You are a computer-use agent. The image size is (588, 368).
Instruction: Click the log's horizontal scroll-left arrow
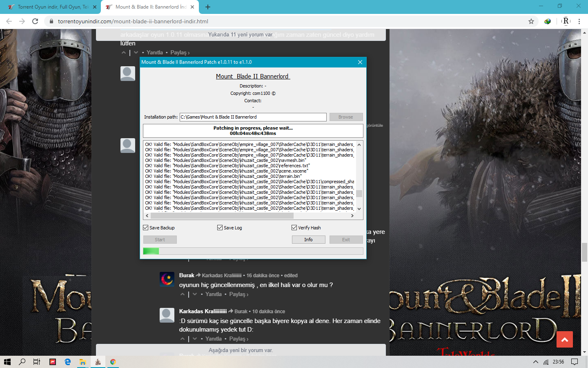(147, 215)
